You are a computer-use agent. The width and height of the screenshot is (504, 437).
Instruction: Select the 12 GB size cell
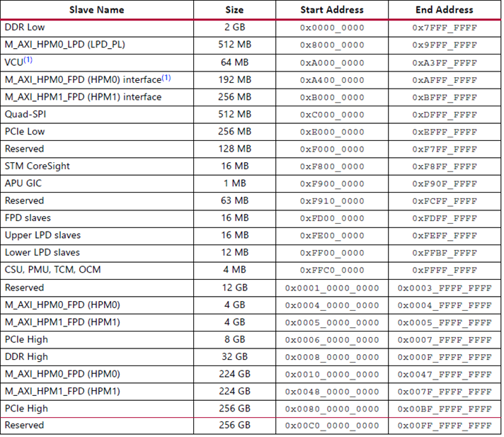pyautogui.click(x=234, y=288)
